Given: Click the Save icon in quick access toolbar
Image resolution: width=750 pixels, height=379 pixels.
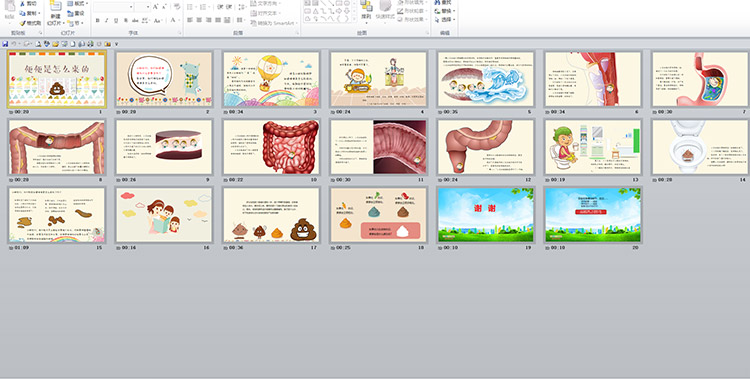Looking at the screenshot, I should tap(5, 44).
